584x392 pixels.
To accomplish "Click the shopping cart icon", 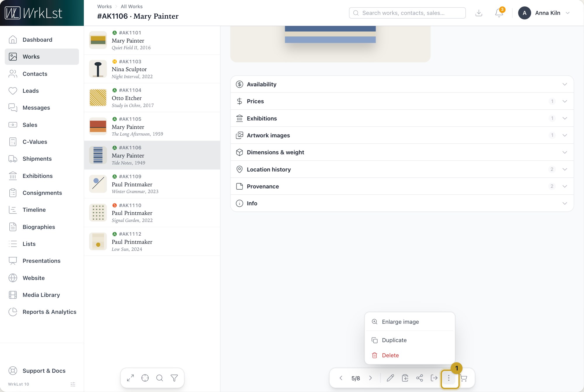I will [x=464, y=378].
